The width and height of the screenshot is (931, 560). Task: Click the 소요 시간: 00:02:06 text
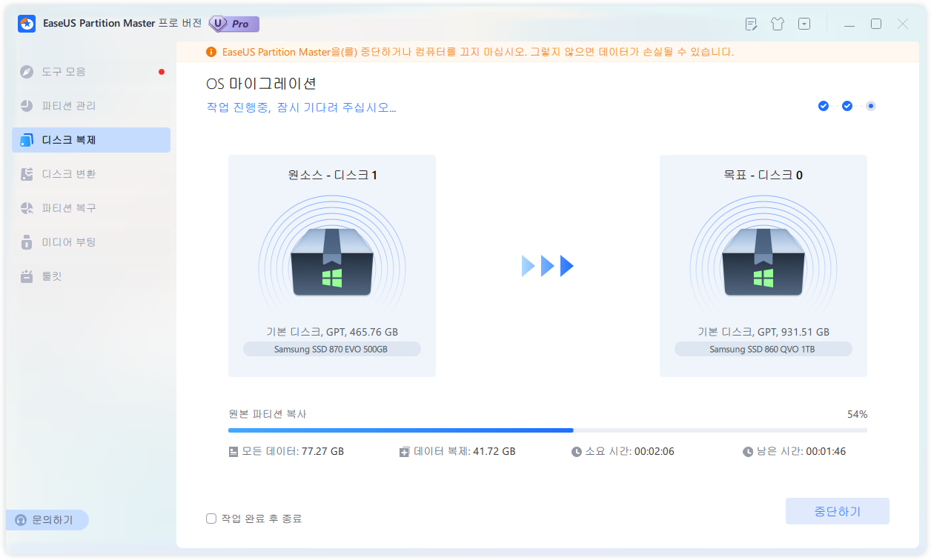630,451
